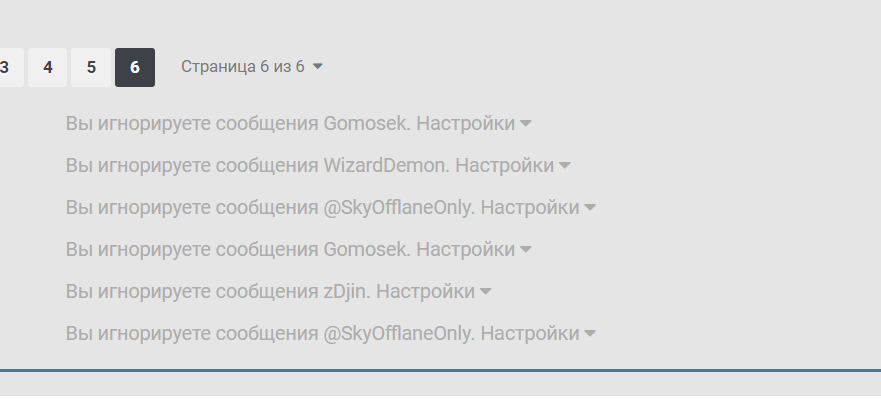Open Настройки on the second Gomosek notice
The height and width of the screenshot is (402, 881).
465,249
